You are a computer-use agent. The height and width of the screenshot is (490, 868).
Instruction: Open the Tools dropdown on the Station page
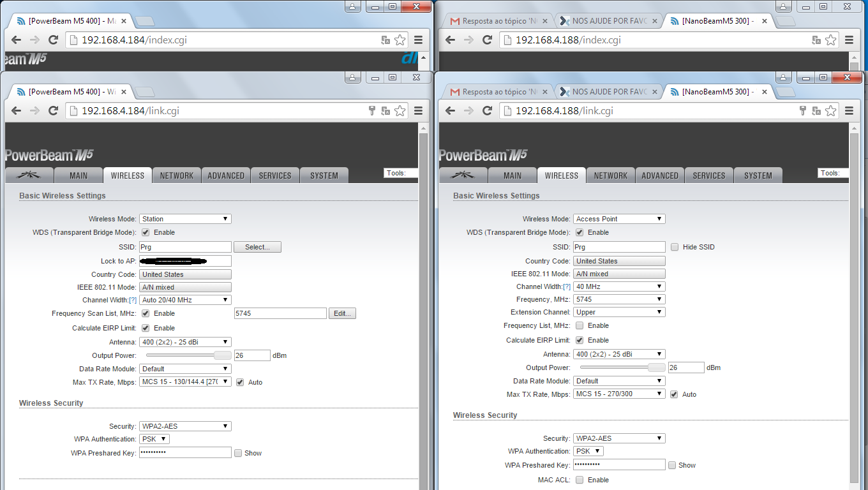[401, 173]
